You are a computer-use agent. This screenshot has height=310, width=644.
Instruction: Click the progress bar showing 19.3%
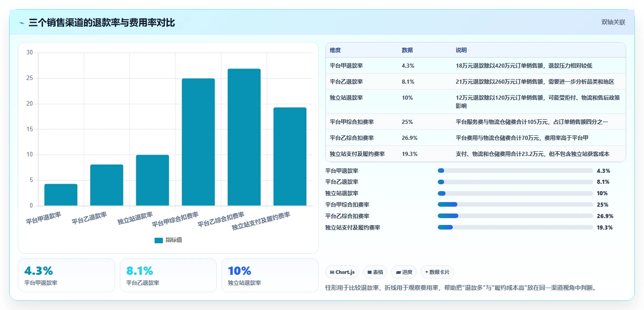[x=515, y=227]
